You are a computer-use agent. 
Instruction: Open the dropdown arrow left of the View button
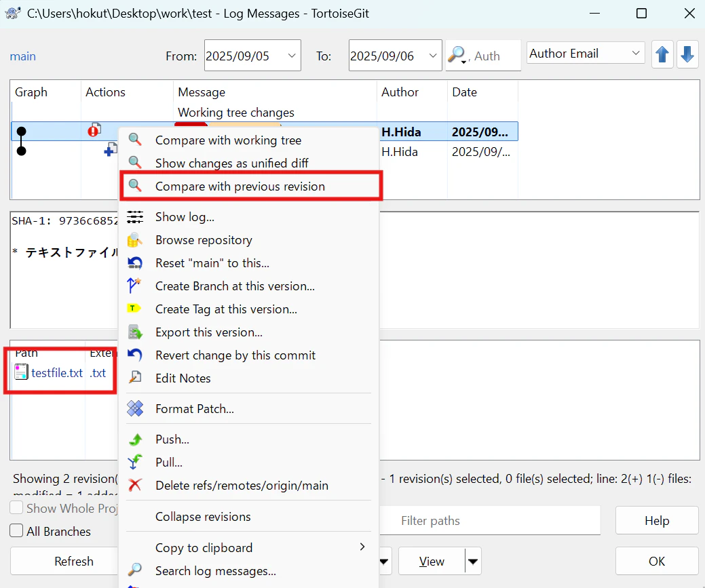(384, 561)
